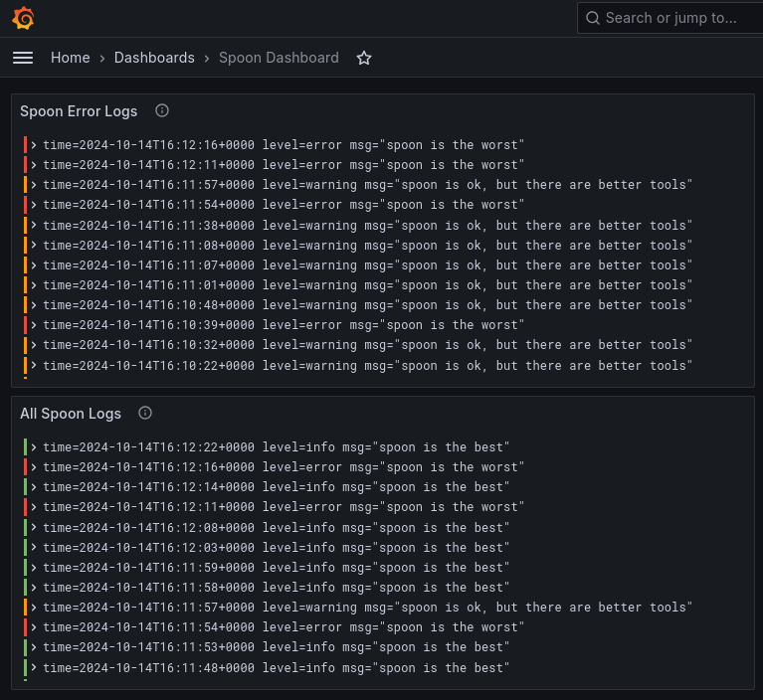Click info icon beside All Spoon Logs
The image size is (763, 700).
click(145, 413)
